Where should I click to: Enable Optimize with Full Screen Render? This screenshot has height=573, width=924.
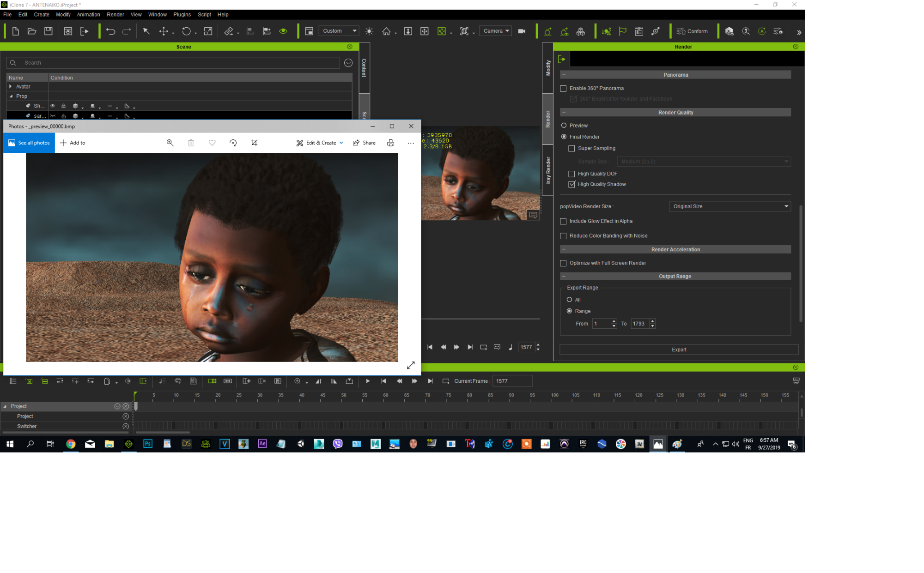click(x=563, y=263)
